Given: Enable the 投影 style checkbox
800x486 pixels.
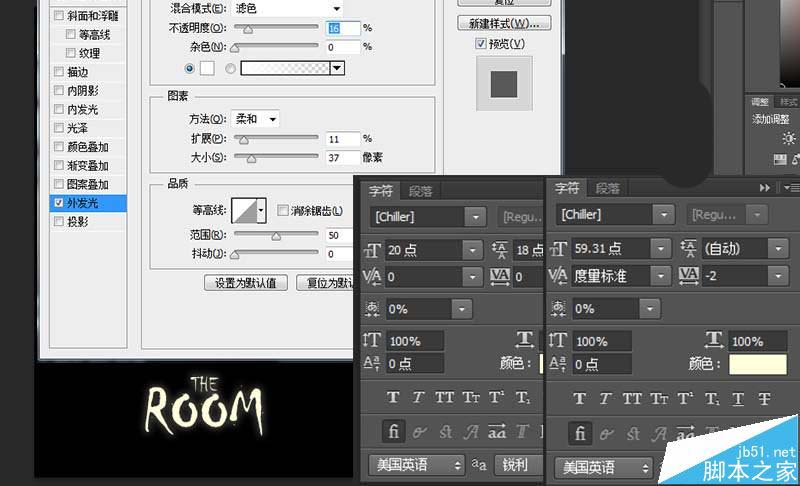Looking at the screenshot, I should [59, 221].
